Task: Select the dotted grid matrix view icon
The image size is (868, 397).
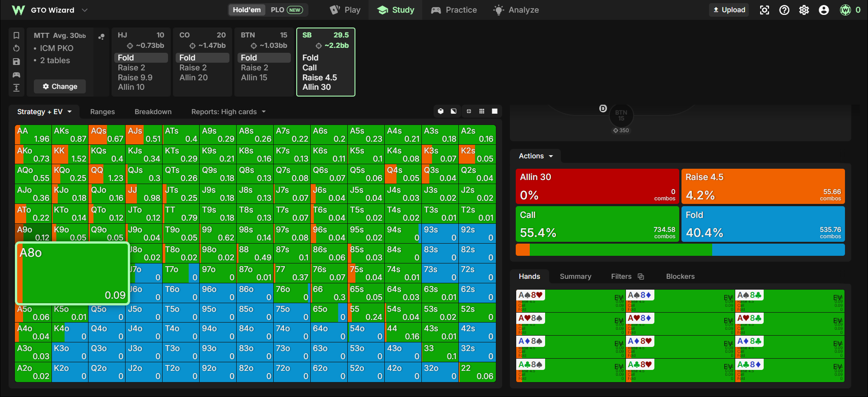Action: tap(482, 111)
